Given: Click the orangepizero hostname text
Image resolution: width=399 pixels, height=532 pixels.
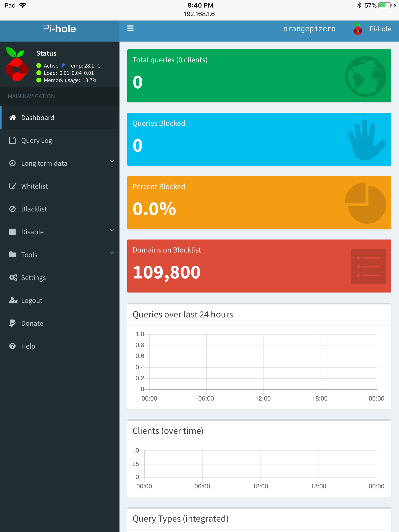Looking at the screenshot, I should [x=309, y=29].
